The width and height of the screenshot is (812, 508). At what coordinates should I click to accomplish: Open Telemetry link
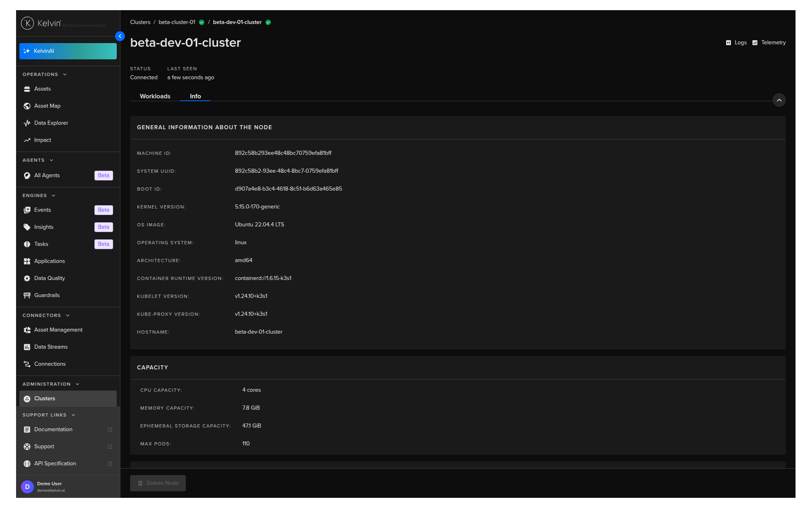[x=769, y=43]
